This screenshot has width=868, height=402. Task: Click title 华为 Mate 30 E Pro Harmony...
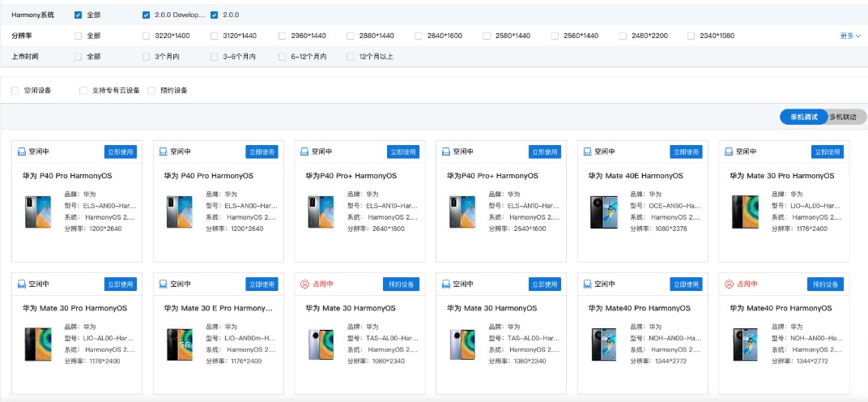[x=218, y=308]
